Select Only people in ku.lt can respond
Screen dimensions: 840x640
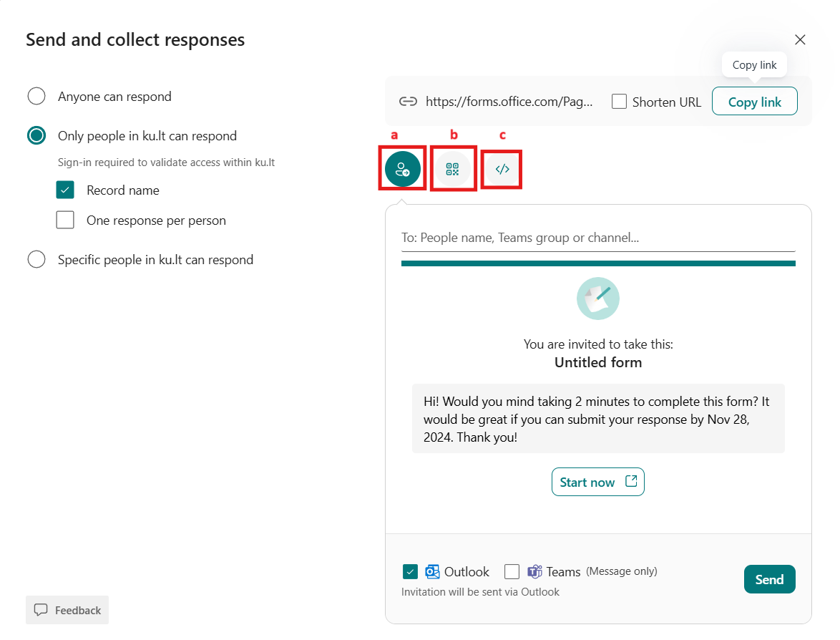[36, 135]
